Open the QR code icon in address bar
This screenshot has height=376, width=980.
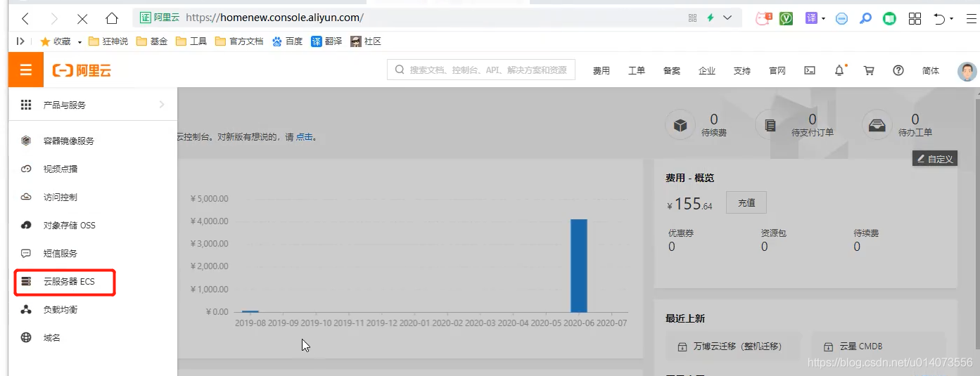point(692,18)
